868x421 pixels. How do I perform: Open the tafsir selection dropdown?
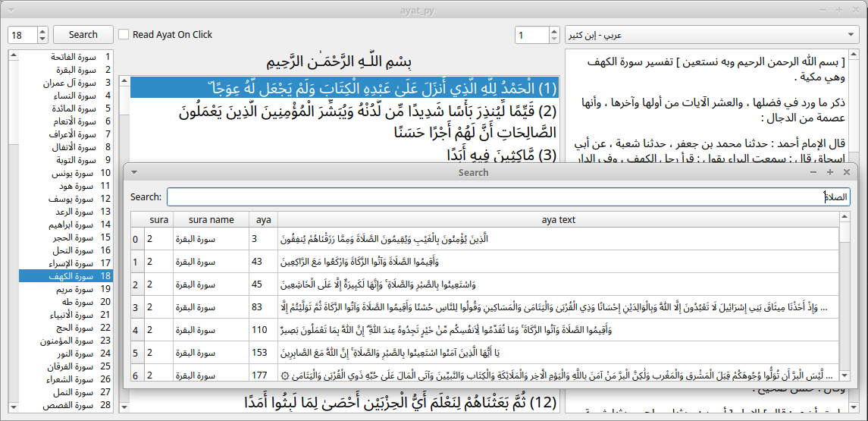711,35
